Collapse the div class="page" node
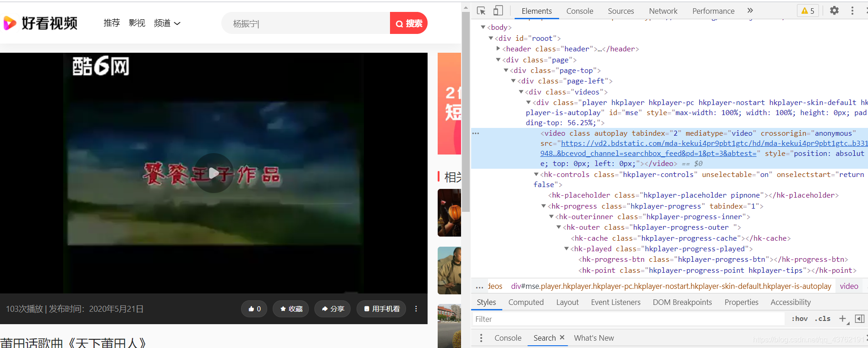Viewport: 868px width, 348px height. (x=498, y=60)
